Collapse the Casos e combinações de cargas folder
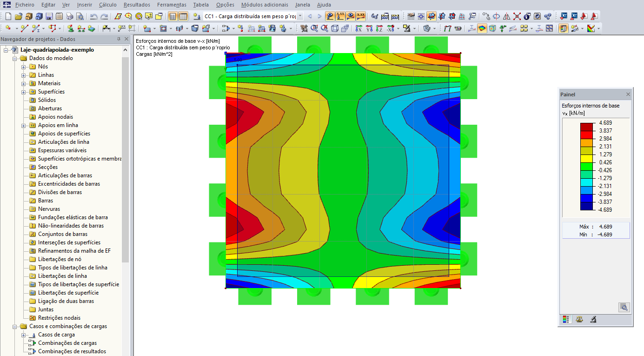Screen dimensions: 644x356 point(15,326)
